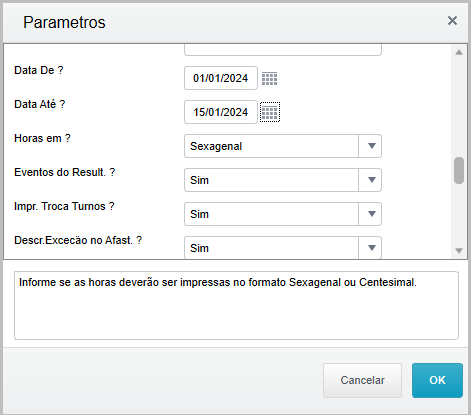This screenshot has width=471, height=415.
Task: Click the Data De date field
Action: 221,78
